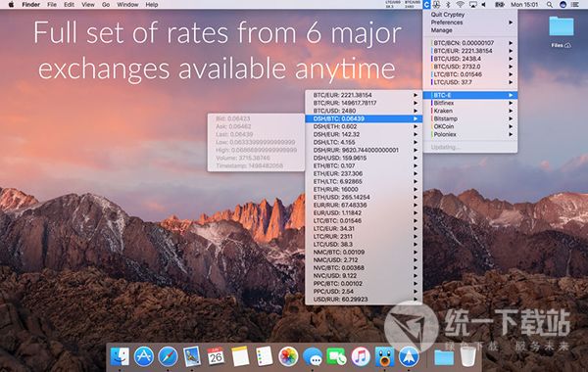Open the Wi-Fi status icon
The height and width of the screenshot is (372, 588).
coord(461,5)
